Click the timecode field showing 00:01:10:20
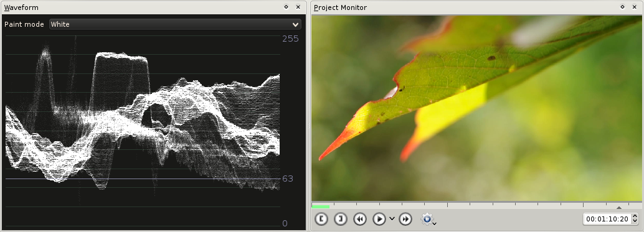 607,220
